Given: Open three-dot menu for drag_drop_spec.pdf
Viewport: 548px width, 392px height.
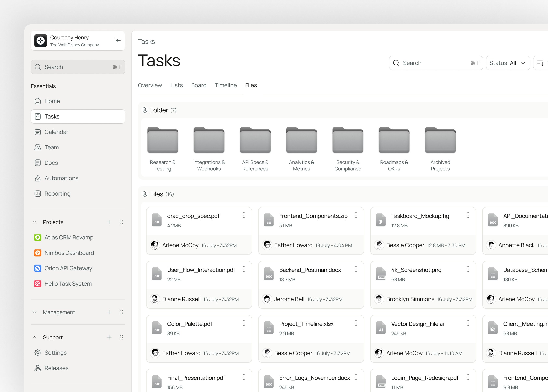Looking at the screenshot, I should [x=244, y=215].
